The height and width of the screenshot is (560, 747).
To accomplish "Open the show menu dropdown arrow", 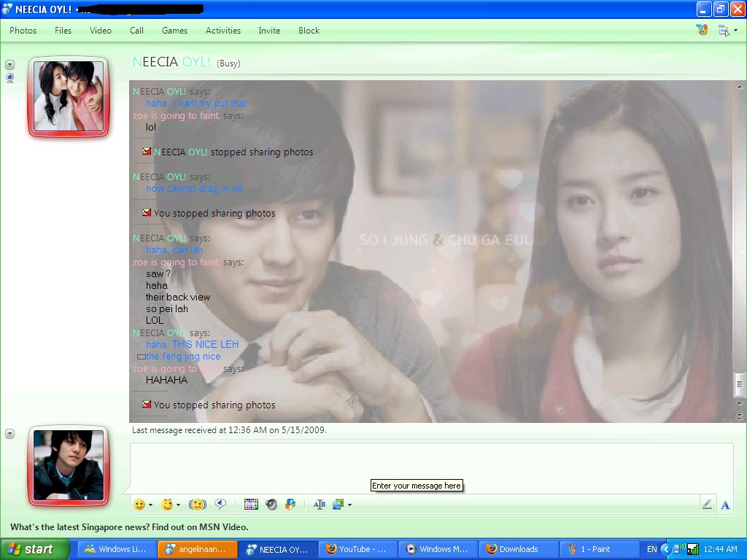I will click(735, 31).
